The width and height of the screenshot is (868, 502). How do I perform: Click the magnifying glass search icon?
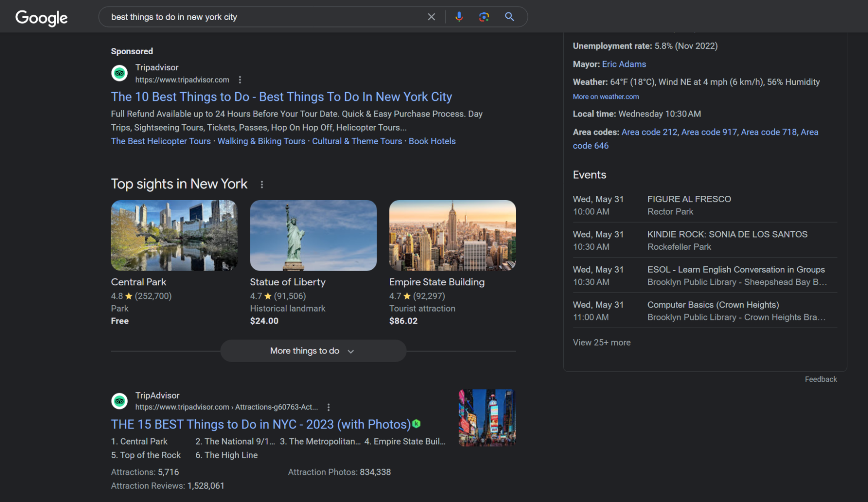pyautogui.click(x=509, y=17)
